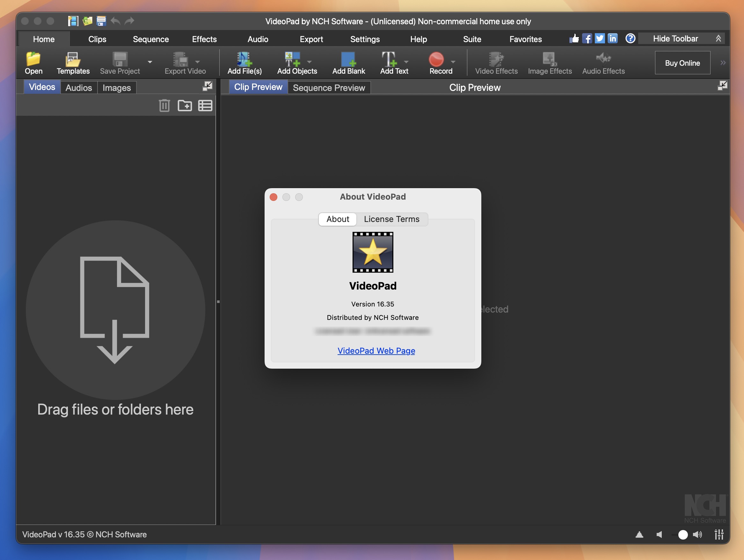
Task: Close the About VideoPad dialog
Action: 274,197
